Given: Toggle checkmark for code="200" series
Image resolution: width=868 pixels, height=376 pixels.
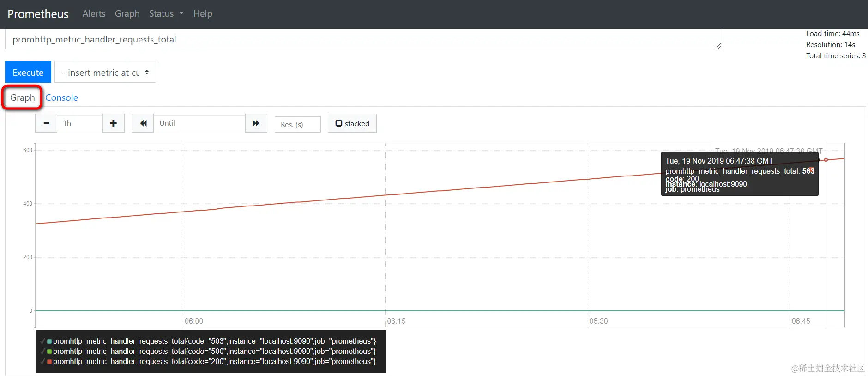Looking at the screenshot, I should (42, 362).
